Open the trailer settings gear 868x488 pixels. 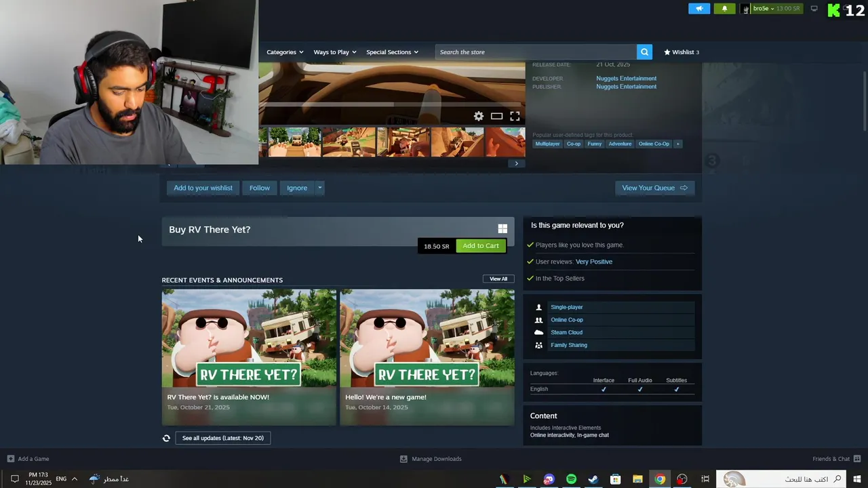(479, 116)
